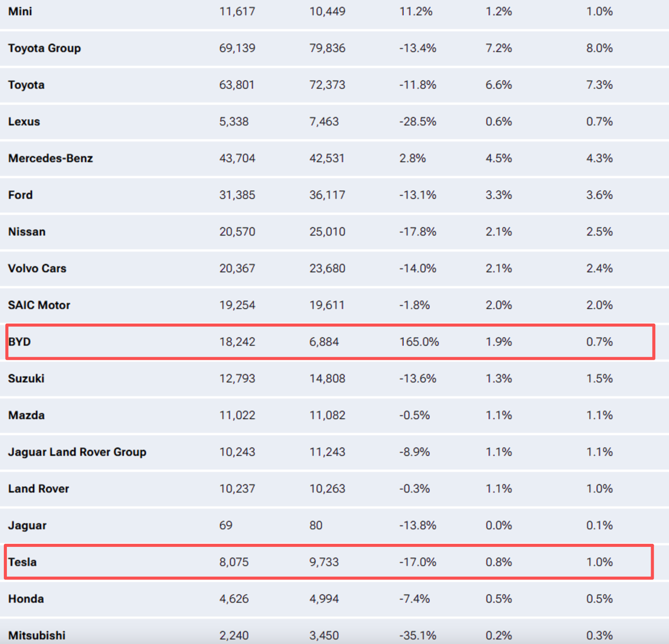
Task: Select the Toyota Group row name
Action: point(44,48)
